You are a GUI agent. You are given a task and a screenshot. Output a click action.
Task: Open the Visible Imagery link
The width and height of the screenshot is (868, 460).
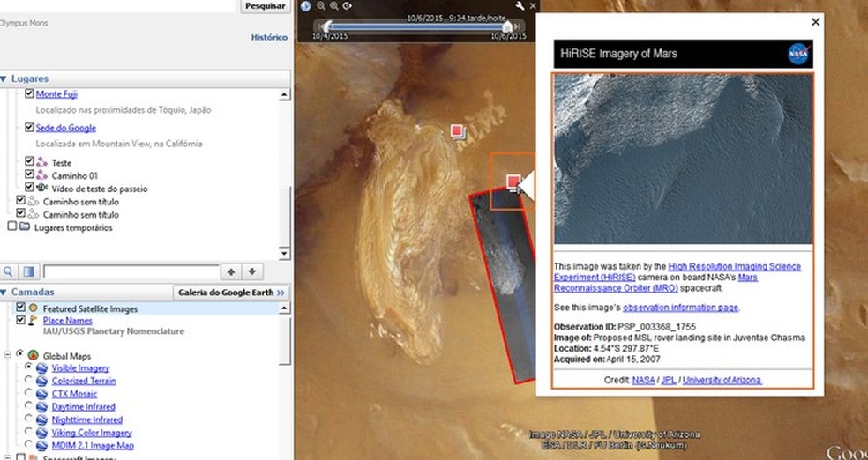(81, 368)
